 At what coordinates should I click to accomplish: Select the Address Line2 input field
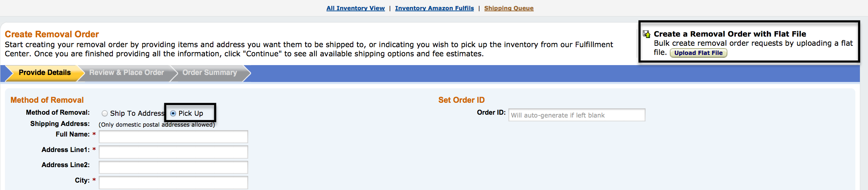173,167
